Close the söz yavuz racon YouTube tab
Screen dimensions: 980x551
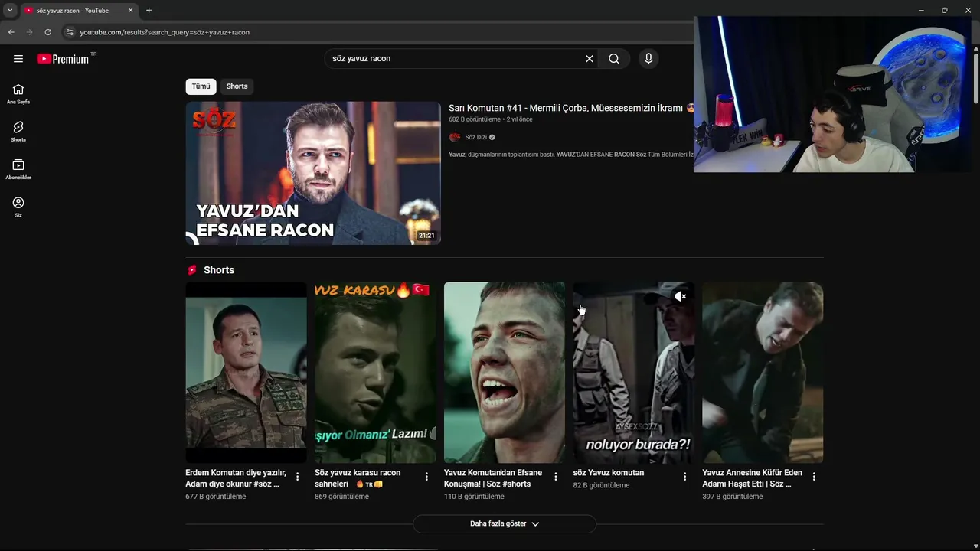(130, 10)
